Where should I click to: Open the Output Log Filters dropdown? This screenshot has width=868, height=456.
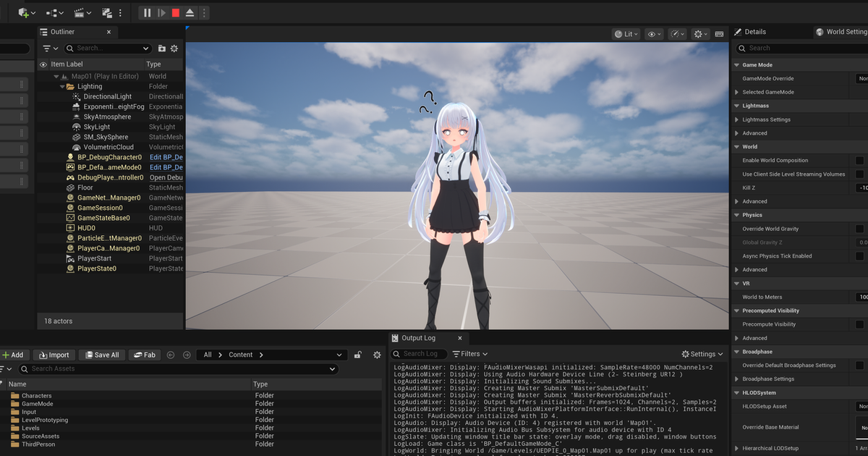470,354
